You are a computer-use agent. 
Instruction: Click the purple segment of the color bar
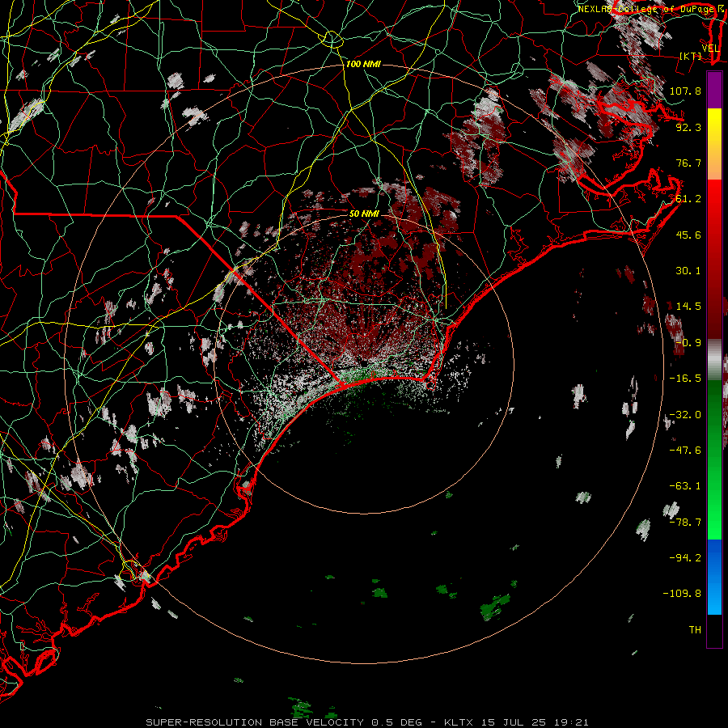pos(714,90)
